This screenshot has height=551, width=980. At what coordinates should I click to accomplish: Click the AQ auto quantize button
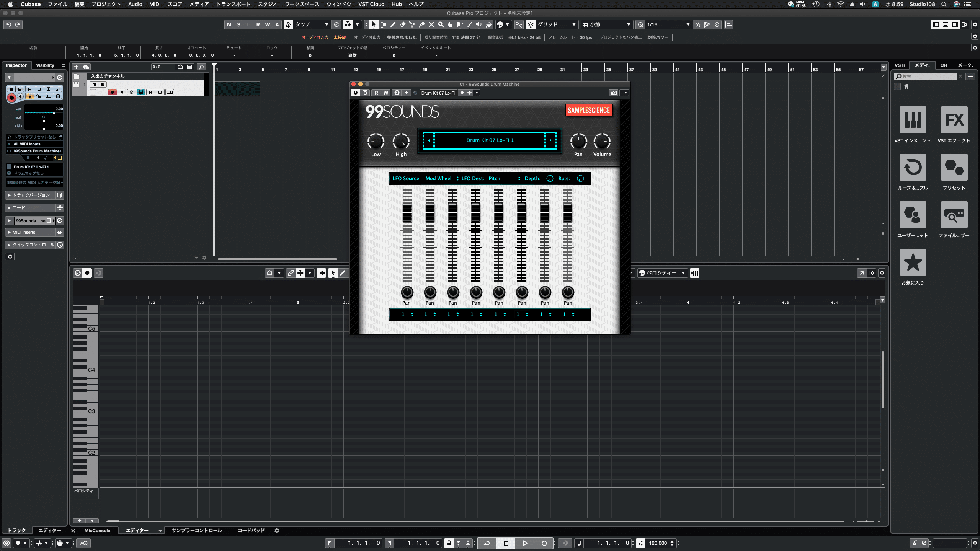click(84, 543)
